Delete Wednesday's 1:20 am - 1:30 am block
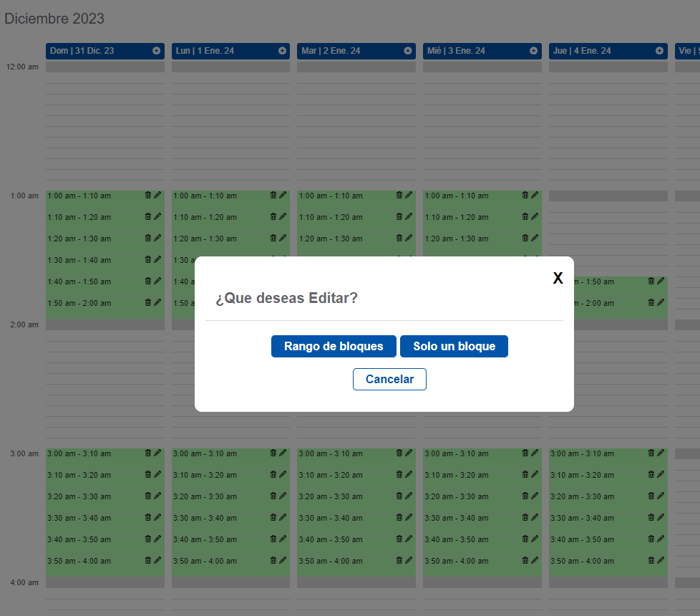Image resolution: width=700 pixels, height=616 pixels. click(x=525, y=238)
